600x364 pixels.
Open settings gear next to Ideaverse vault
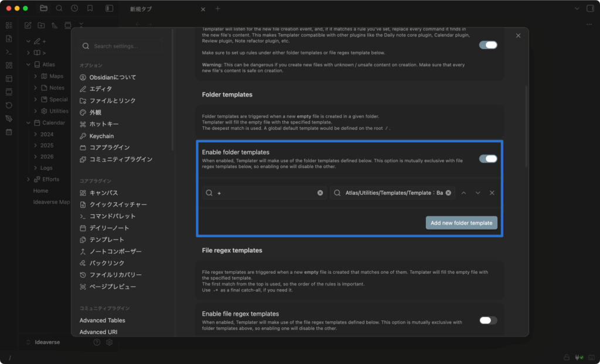point(109,342)
